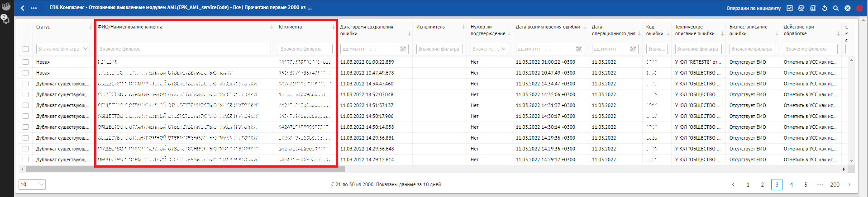Jump to page 200 in pagination
Viewport: 868px width, 197px height.
(x=835, y=184)
